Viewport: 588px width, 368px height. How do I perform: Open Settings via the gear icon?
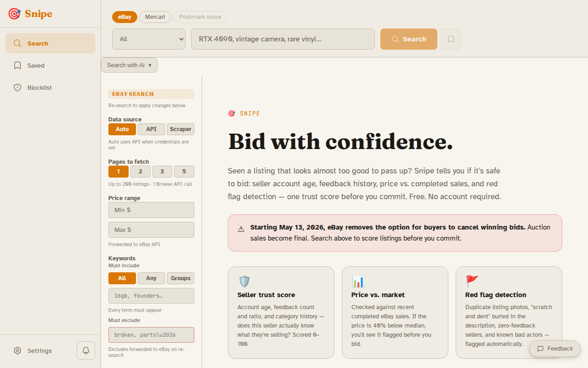click(x=17, y=351)
